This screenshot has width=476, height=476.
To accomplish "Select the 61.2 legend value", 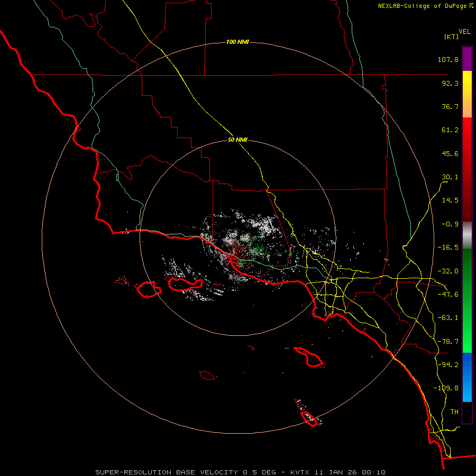I will click(450, 130).
